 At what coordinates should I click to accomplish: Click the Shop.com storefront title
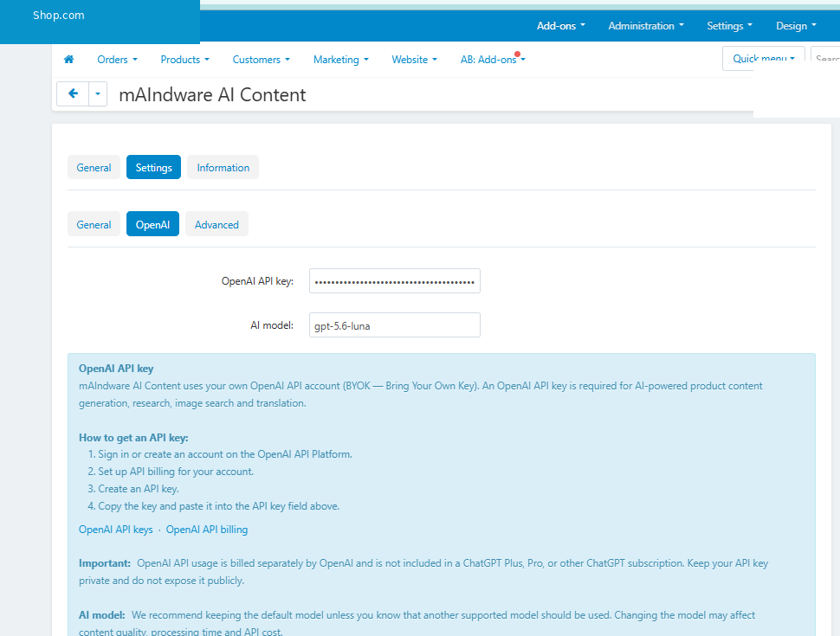58,15
